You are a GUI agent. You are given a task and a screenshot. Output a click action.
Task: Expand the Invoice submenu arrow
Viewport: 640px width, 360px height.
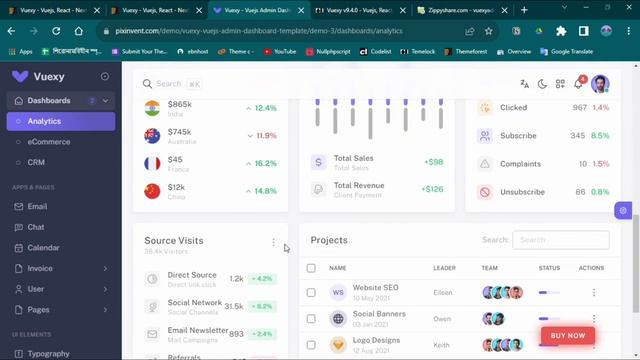tap(105, 269)
